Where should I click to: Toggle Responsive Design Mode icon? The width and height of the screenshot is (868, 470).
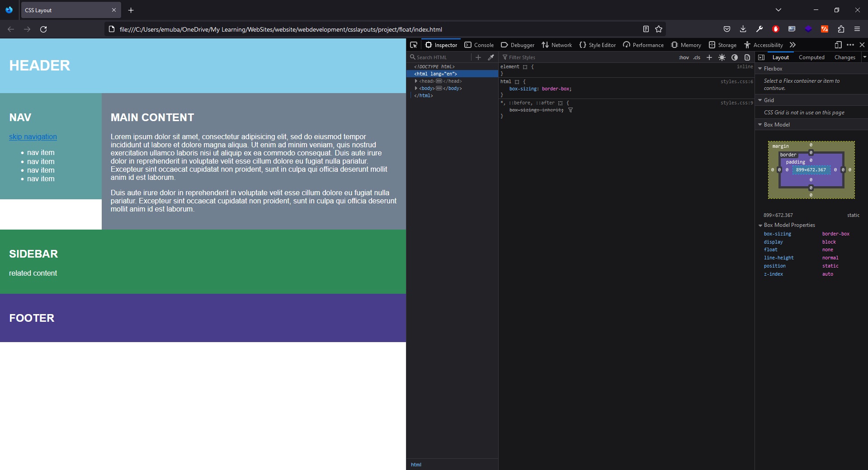[x=838, y=45]
